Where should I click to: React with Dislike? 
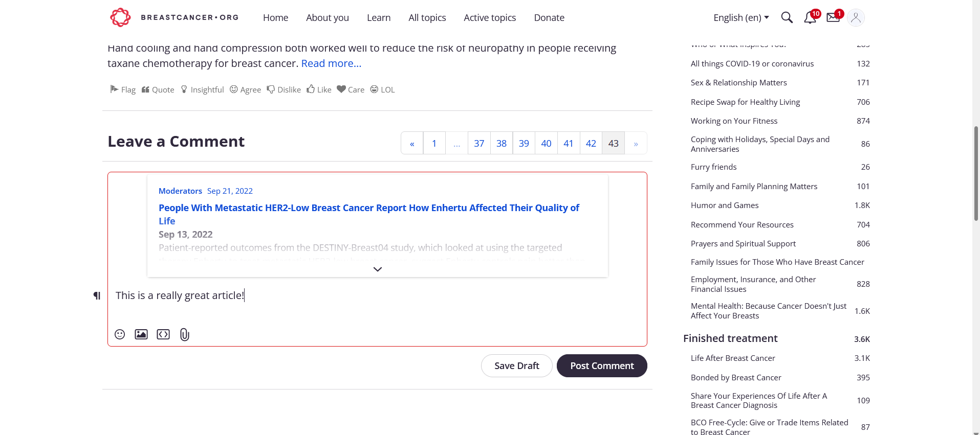[x=284, y=89]
